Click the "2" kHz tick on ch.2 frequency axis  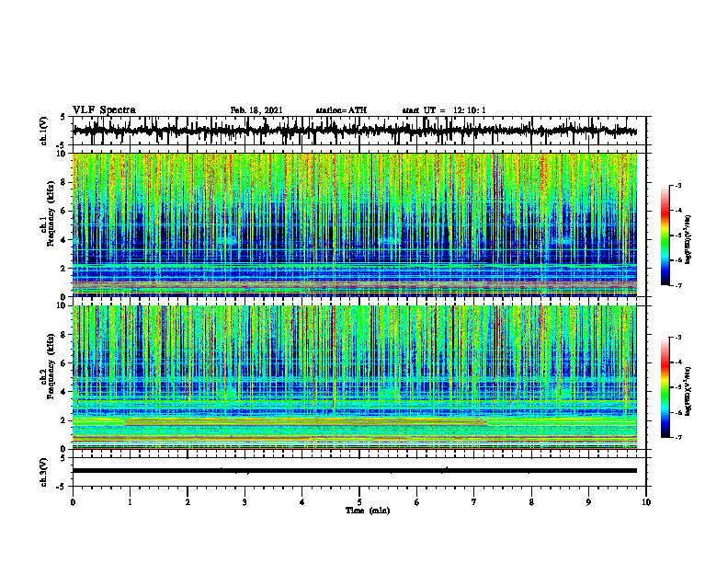coord(64,420)
